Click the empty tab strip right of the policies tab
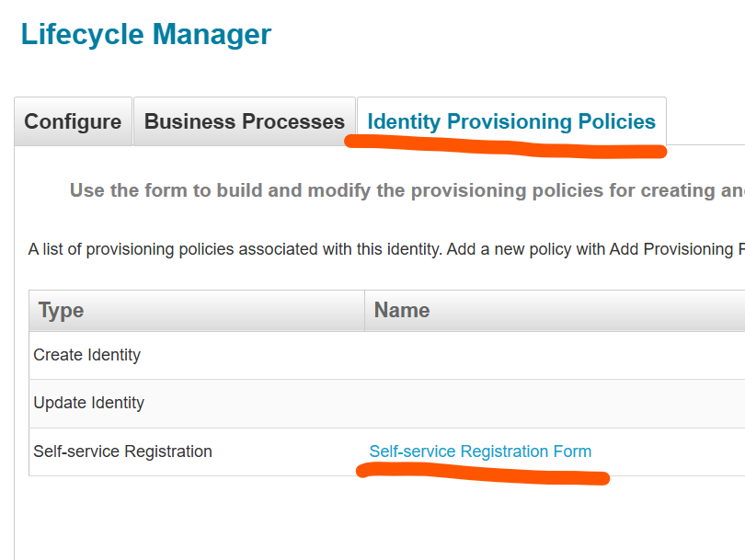The width and height of the screenshot is (745, 560). click(x=706, y=121)
